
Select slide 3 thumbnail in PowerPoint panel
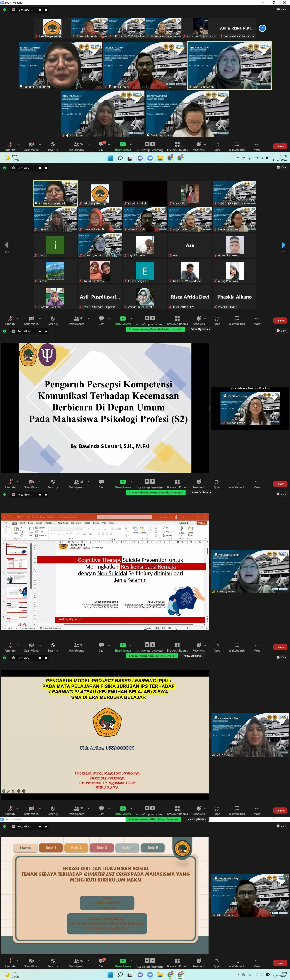[17, 578]
